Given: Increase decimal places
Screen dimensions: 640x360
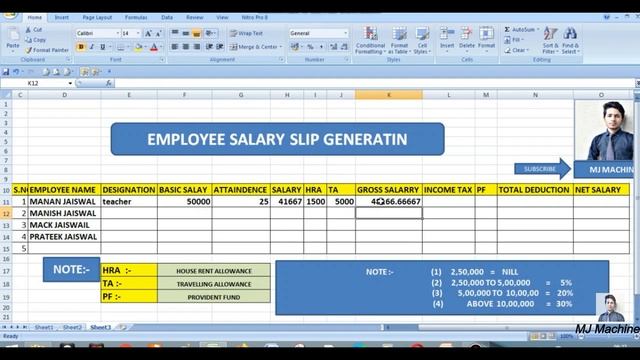Looking at the screenshot, I should click(x=333, y=47).
